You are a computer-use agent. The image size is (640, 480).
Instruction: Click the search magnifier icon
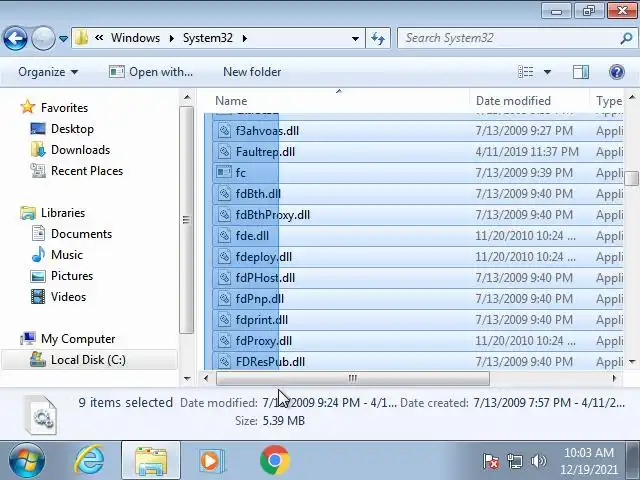pyautogui.click(x=626, y=38)
